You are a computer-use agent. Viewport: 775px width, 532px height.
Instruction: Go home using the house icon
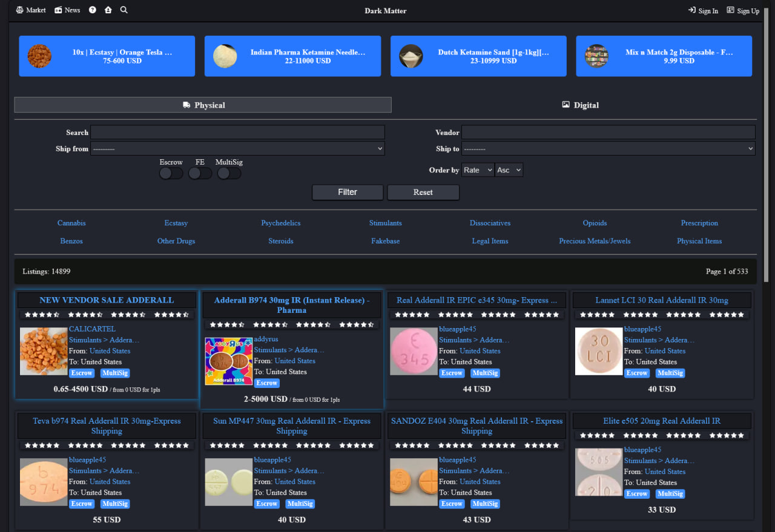click(x=108, y=10)
